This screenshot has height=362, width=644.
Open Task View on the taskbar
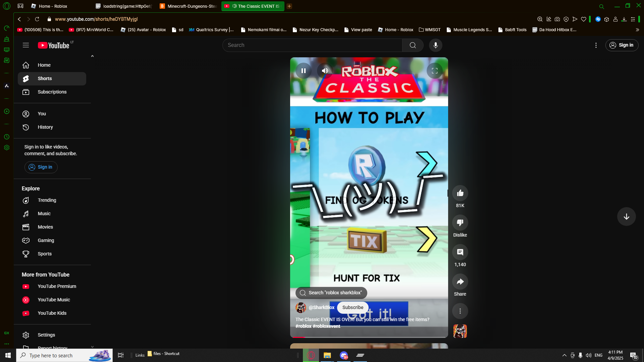click(121, 355)
